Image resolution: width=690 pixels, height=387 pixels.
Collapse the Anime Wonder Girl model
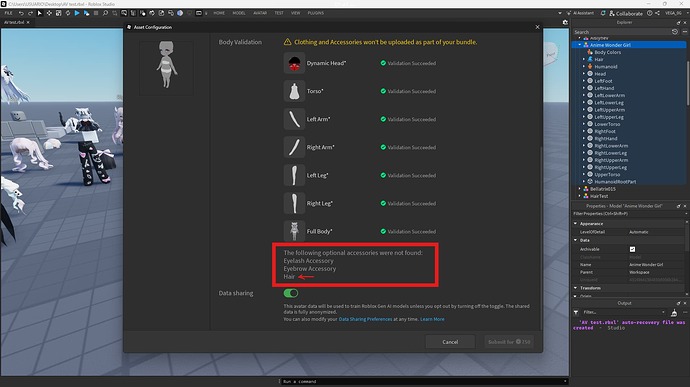coord(580,45)
